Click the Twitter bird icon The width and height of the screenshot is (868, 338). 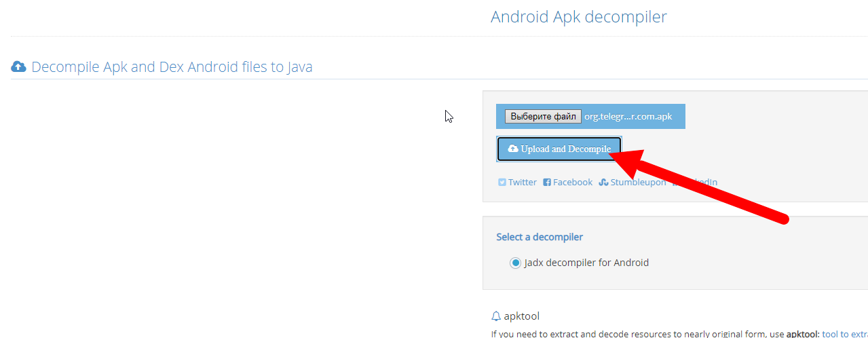(502, 183)
